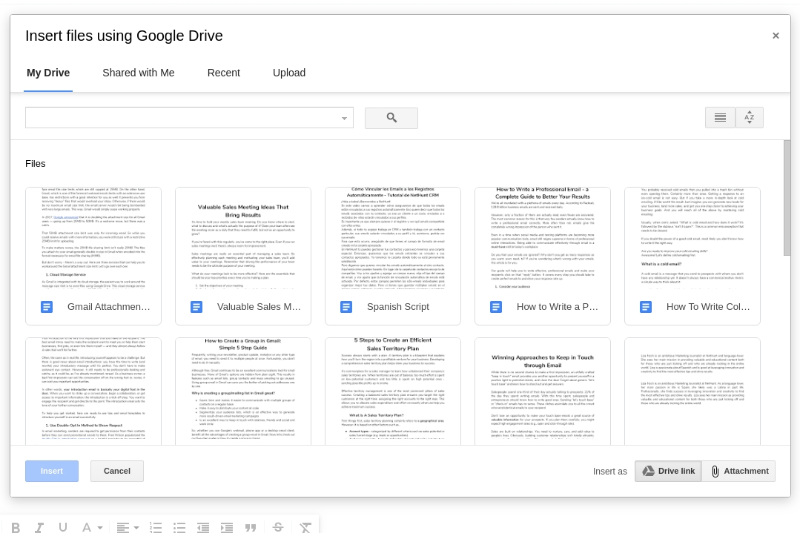Click the Insert button
The image size is (800, 533).
pos(52,471)
